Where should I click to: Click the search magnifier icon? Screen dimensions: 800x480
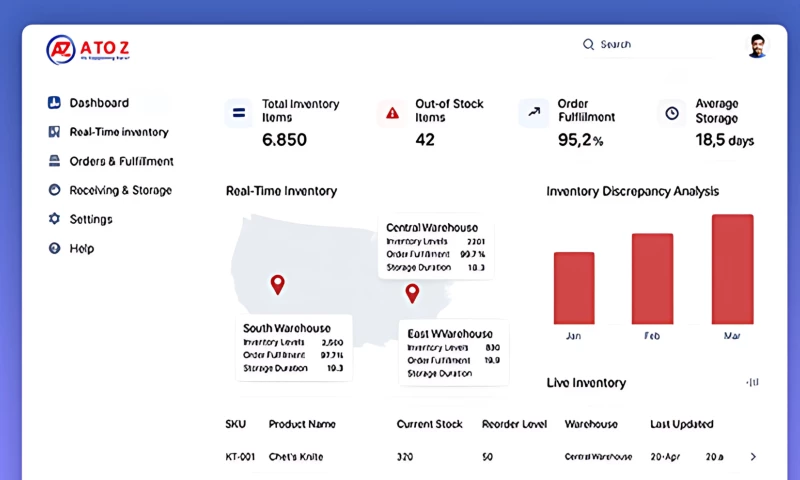[588, 44]
